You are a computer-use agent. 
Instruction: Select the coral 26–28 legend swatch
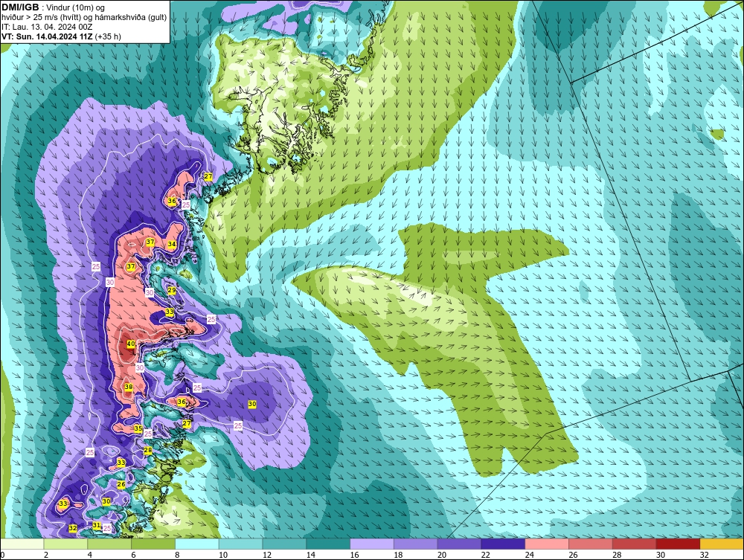591,544
